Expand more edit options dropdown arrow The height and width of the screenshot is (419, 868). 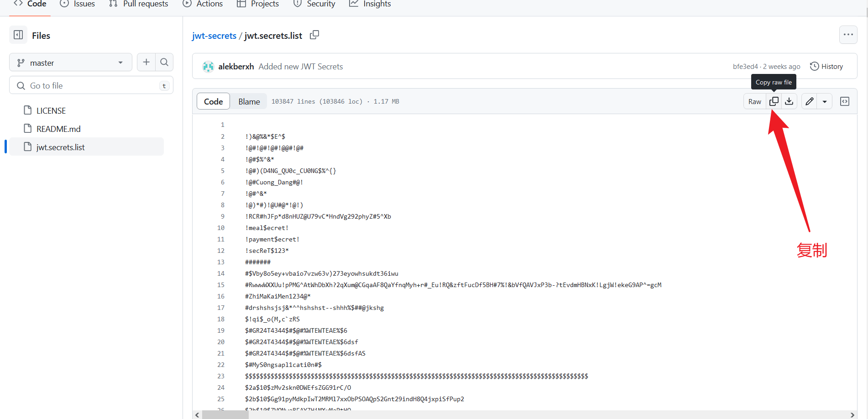[x=825, y=101]
